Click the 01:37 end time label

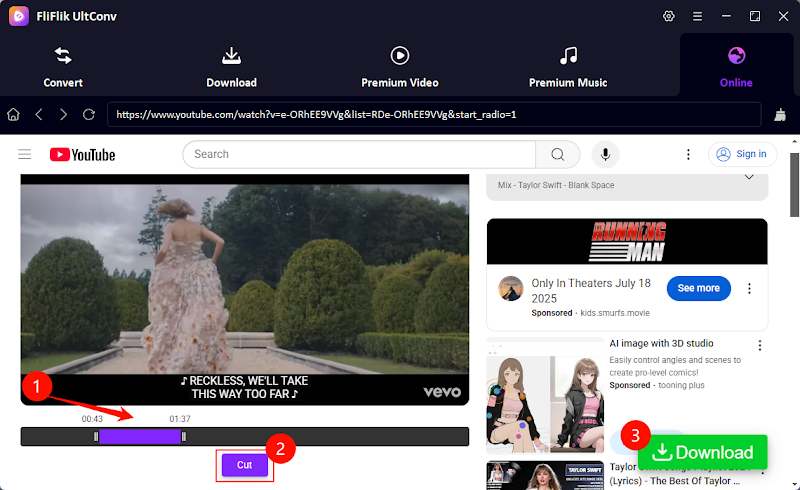coord(180,419)
